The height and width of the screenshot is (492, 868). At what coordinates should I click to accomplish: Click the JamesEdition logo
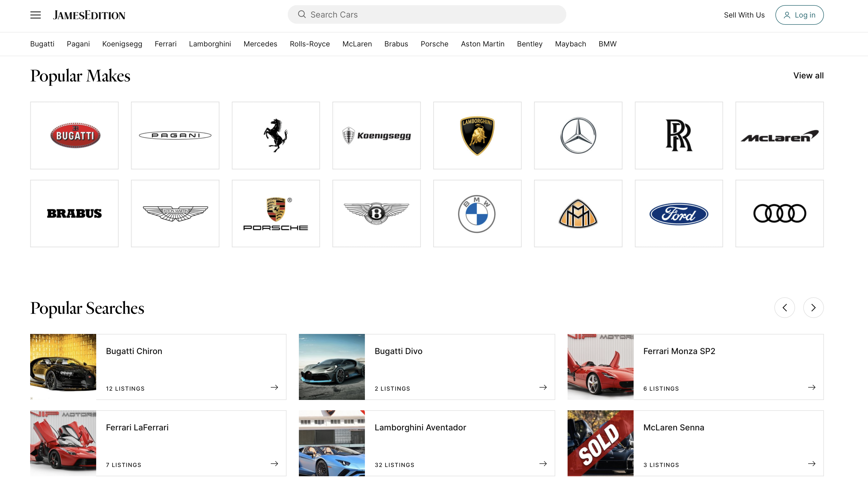click(x=89, y=15)
